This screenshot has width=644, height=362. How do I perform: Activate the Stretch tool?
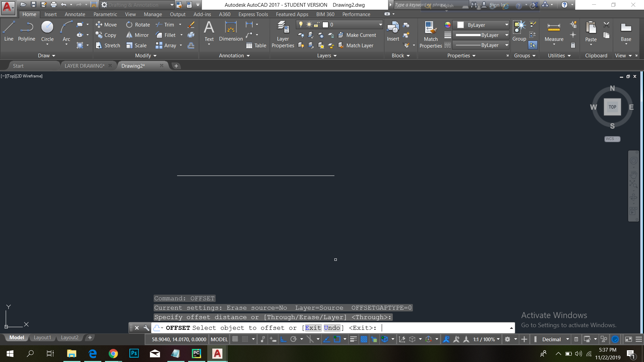[x=108, y=45]
